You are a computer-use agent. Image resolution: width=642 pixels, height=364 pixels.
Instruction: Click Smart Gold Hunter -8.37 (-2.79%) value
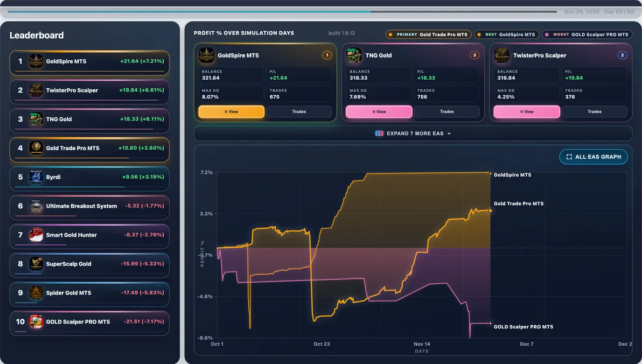point(144,235)
